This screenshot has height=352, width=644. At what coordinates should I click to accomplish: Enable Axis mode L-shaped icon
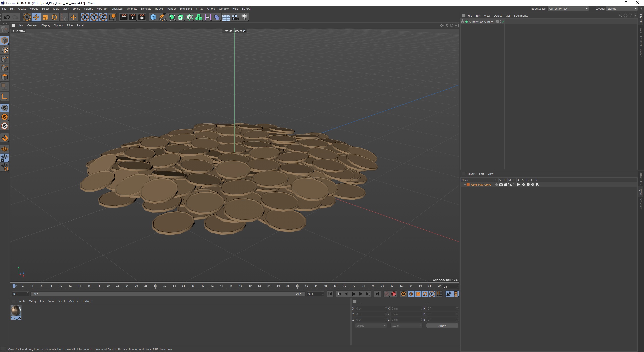point(5,96)
